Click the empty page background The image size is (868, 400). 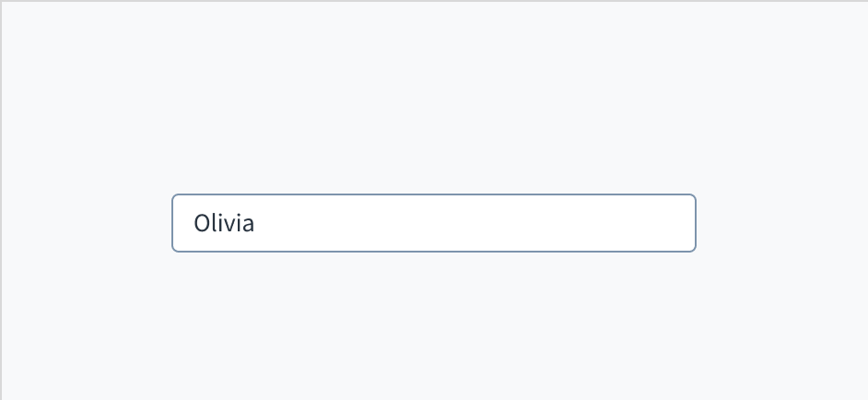point(433,92)
